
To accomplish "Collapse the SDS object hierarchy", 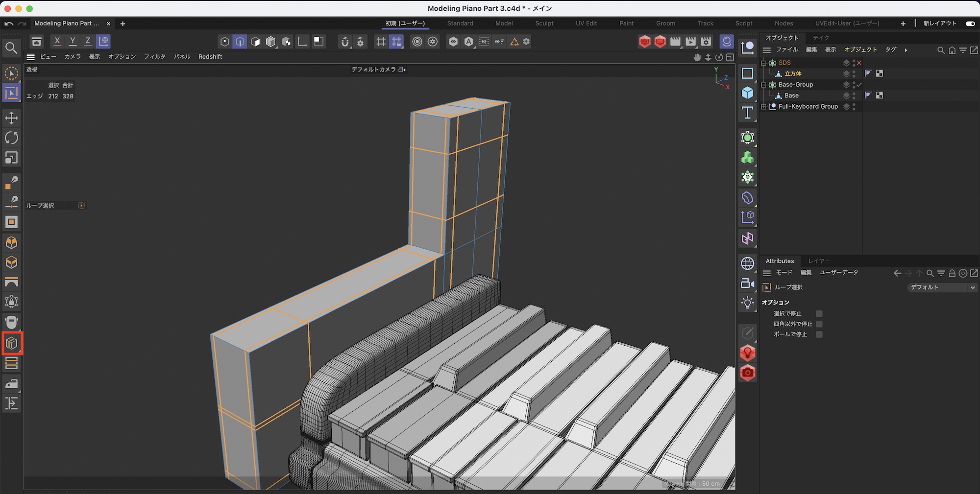I will pyautogui.click(x=763, y=63).
